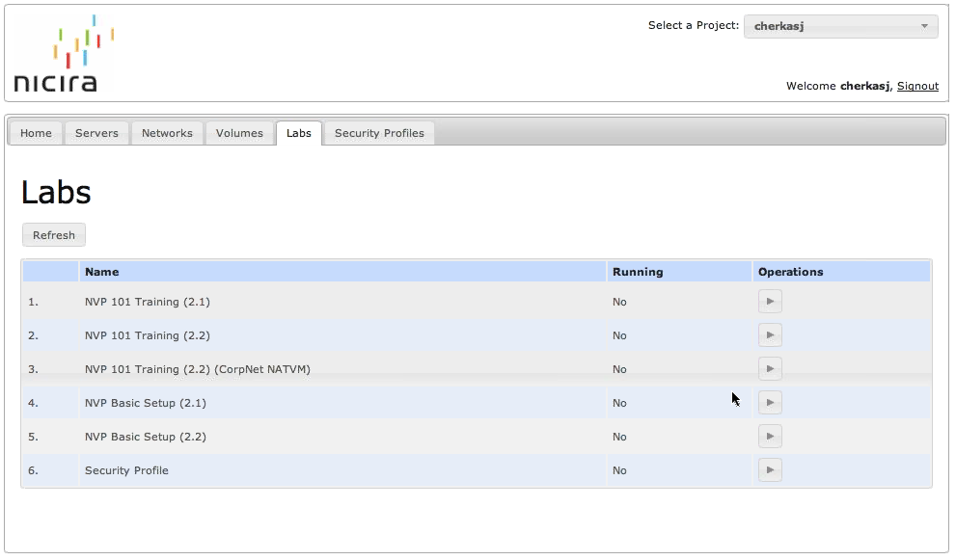Screen dimensions: 956x560
Task: Start the NVP 101 Training (2.1) lab
Action: click(x=770, y=302)
